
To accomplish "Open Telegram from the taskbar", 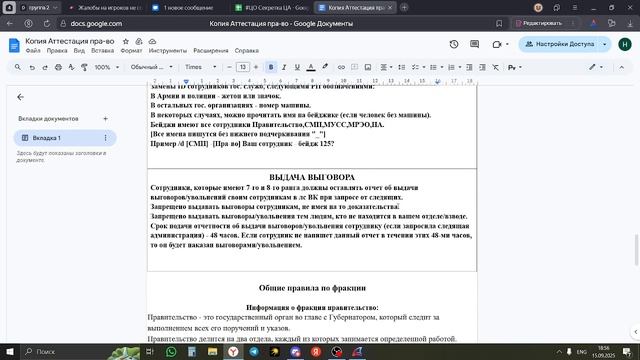I will [x=254, y=351].
